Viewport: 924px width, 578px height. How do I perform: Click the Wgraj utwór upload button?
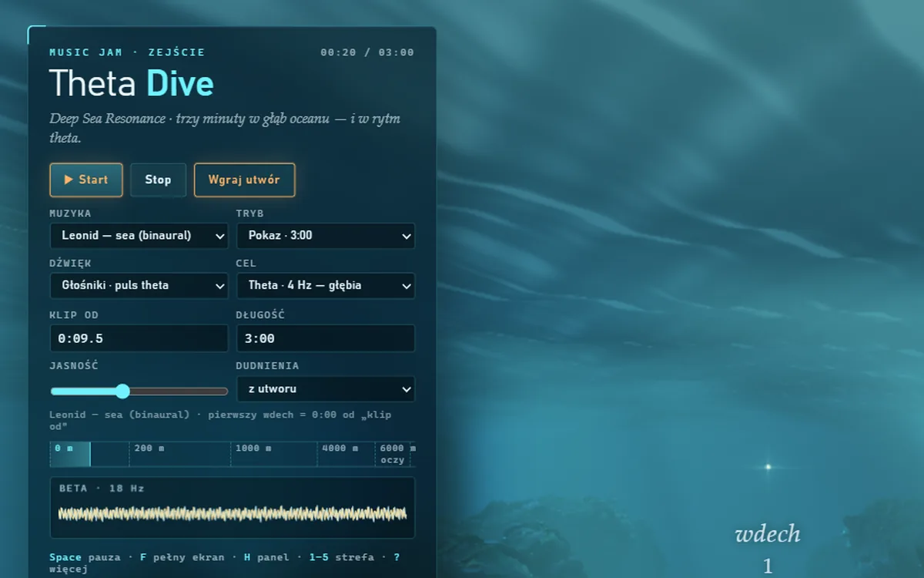pyautogui.click(x=244, y=180)
